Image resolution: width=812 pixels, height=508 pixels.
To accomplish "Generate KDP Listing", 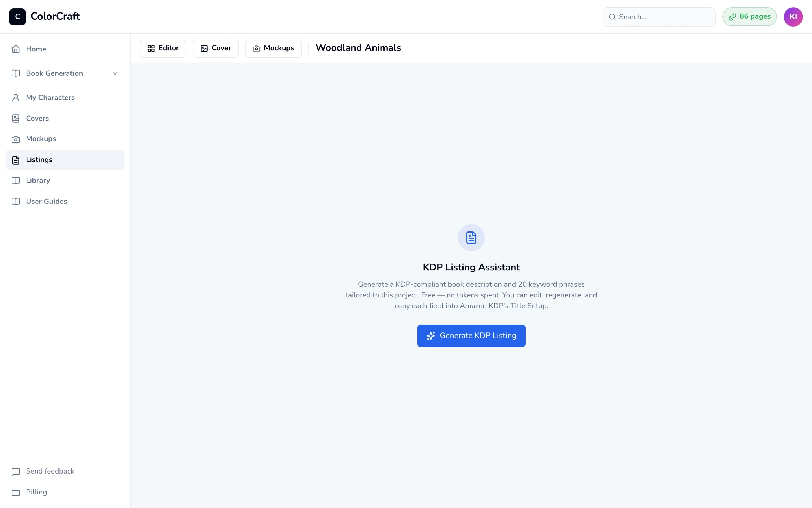I will click(x=471, y=336).
